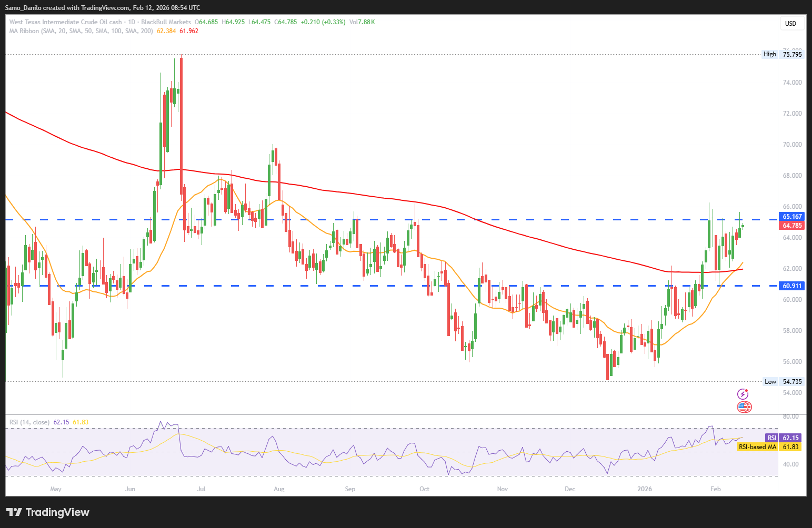Viewport: 812px width, 528px height.
Task: Click the Low 54.735 price label
Action: 783,382
